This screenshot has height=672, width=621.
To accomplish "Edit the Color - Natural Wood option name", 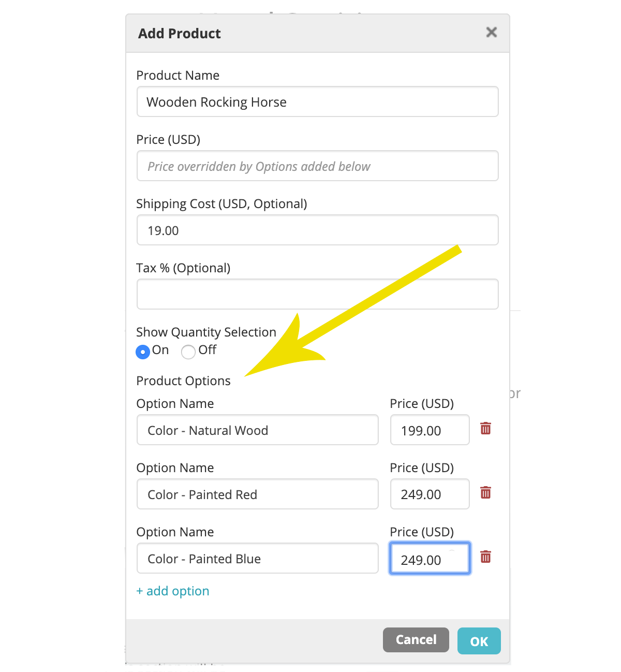I will 258,430.
